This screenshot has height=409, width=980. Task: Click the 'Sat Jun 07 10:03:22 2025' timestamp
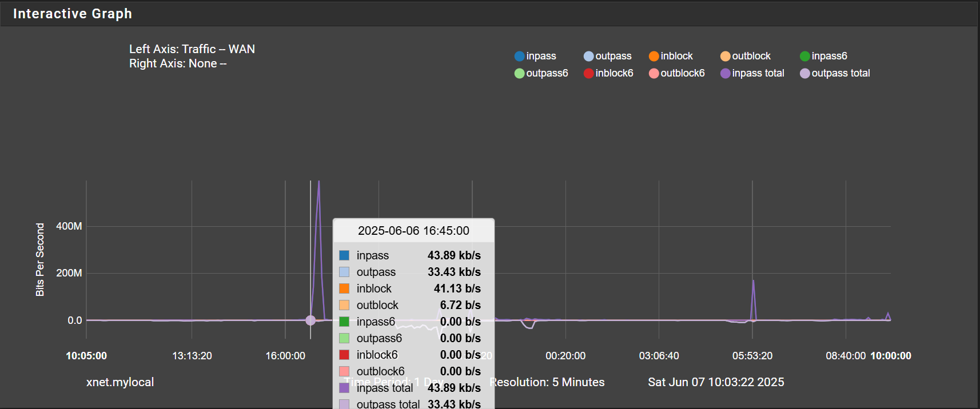tap(716, 382)
